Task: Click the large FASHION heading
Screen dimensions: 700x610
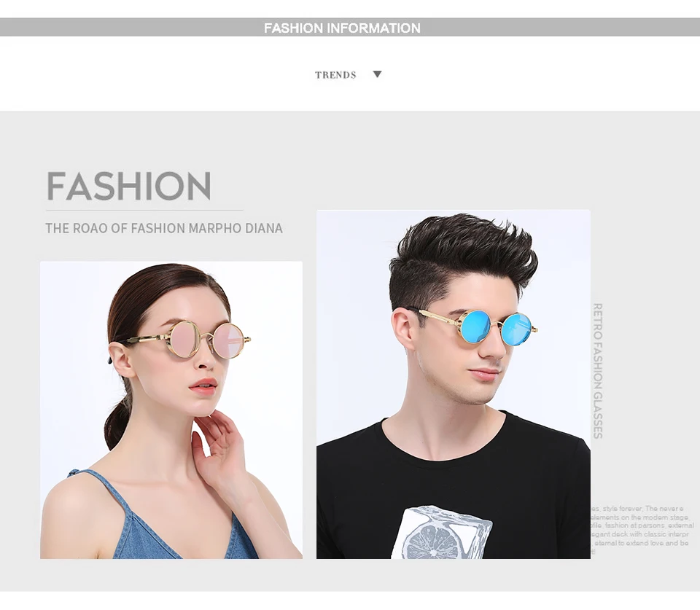Action: [x=128, y=186]
